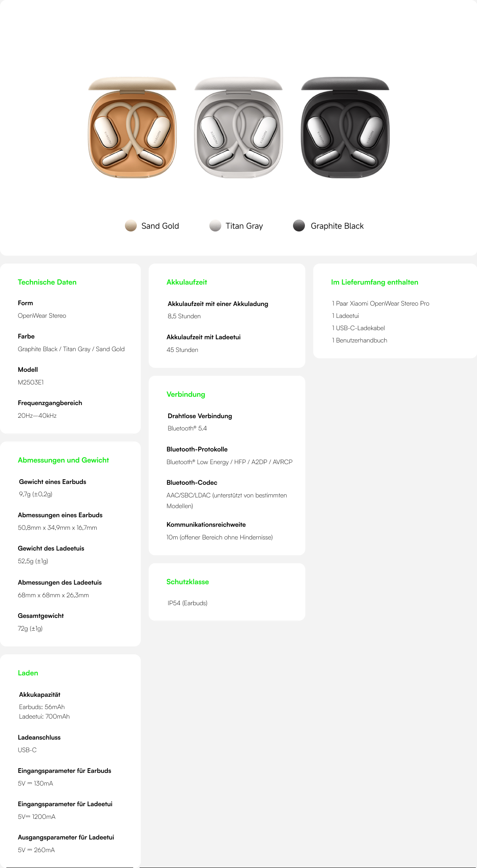Select the Sand Gold color swatch
477x868 pixels.
(131, 226)
